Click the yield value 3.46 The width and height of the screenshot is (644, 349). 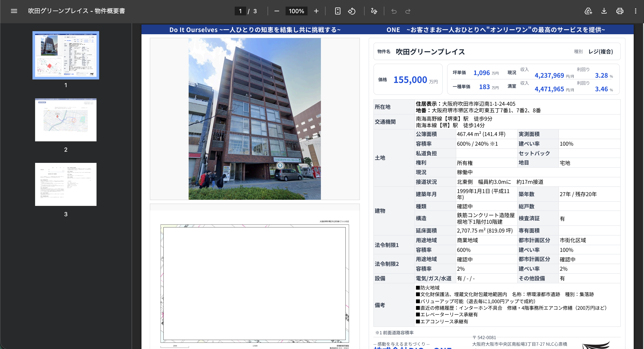coord(601,89)
